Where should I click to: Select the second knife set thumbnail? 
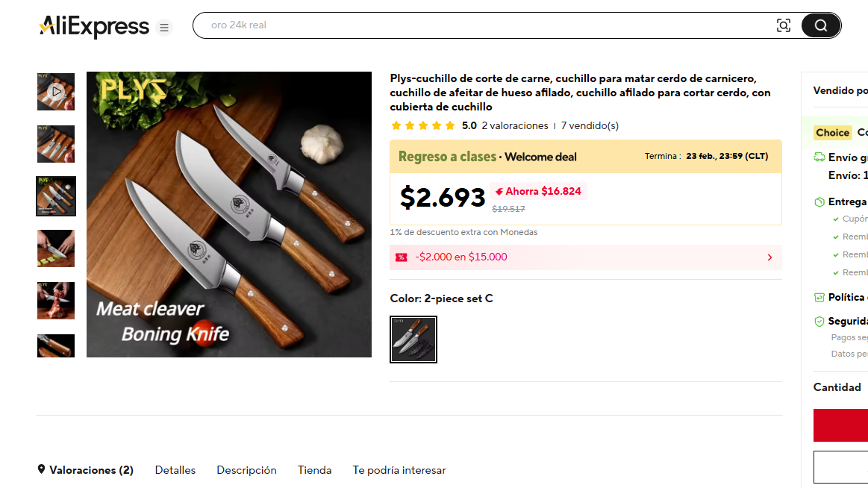pyautogui.click(x=56, y=144)
